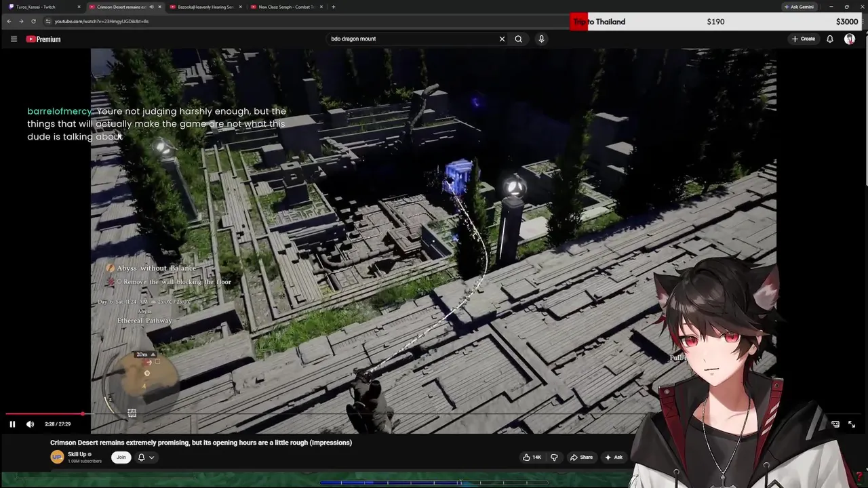Open the Ask AI button
This screenshot has width=868, height=488.
click(x=614, y=457)
